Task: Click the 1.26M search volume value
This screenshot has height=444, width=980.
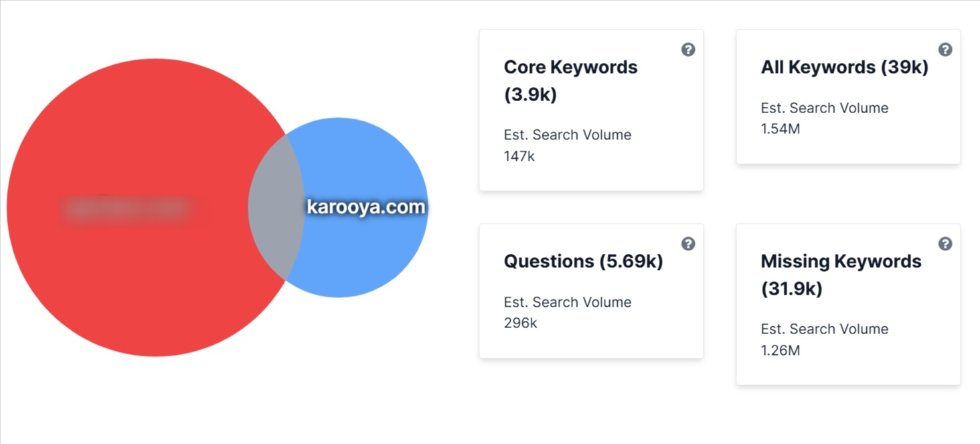Action: (781, 350)
